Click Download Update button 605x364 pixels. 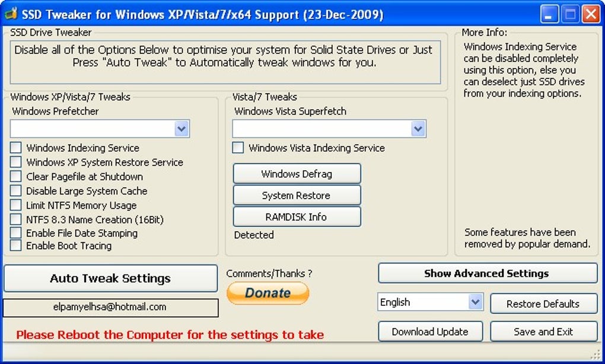pos(430,331)
